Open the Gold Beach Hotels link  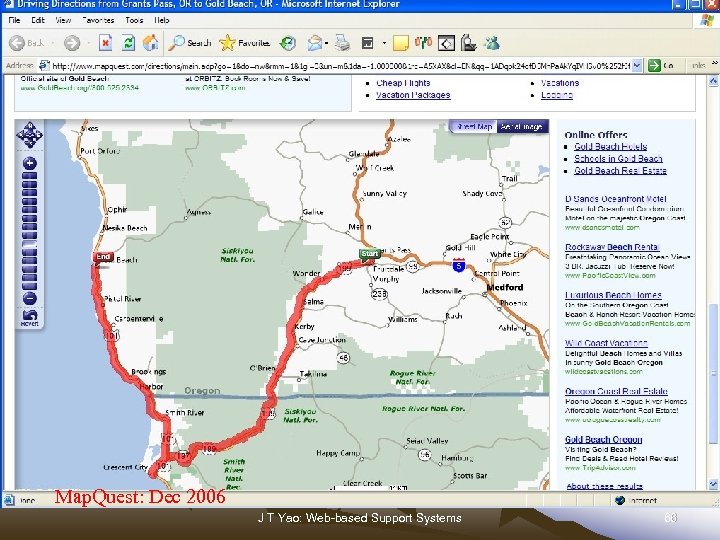(x=610, y=146)
